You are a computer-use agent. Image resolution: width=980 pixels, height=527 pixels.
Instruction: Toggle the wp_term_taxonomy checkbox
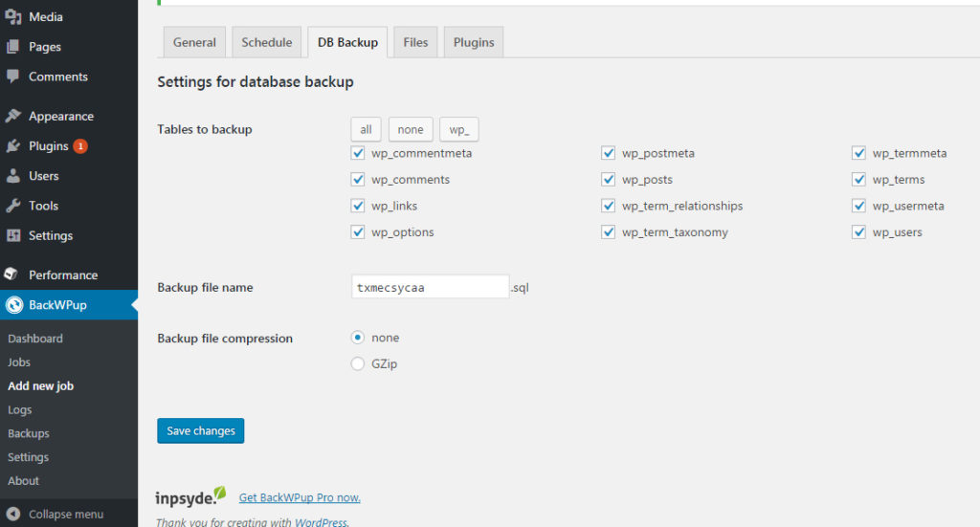(x=608, y=231)
